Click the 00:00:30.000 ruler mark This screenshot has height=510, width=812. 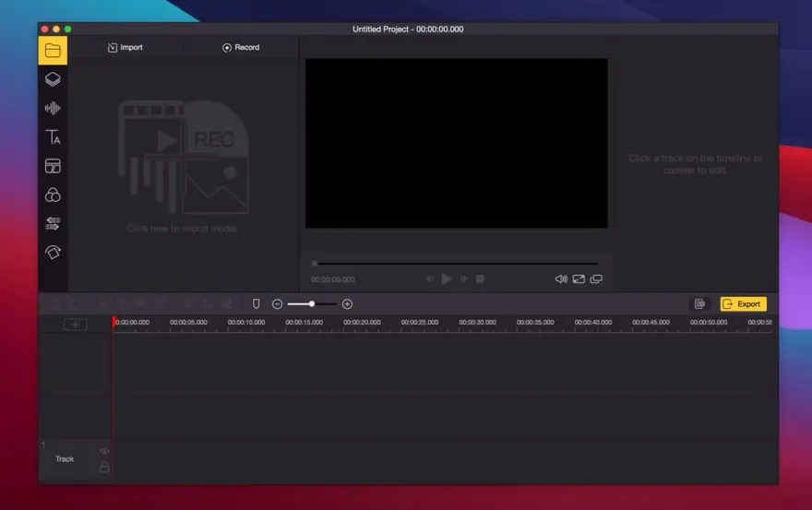[x=477, y=322]
